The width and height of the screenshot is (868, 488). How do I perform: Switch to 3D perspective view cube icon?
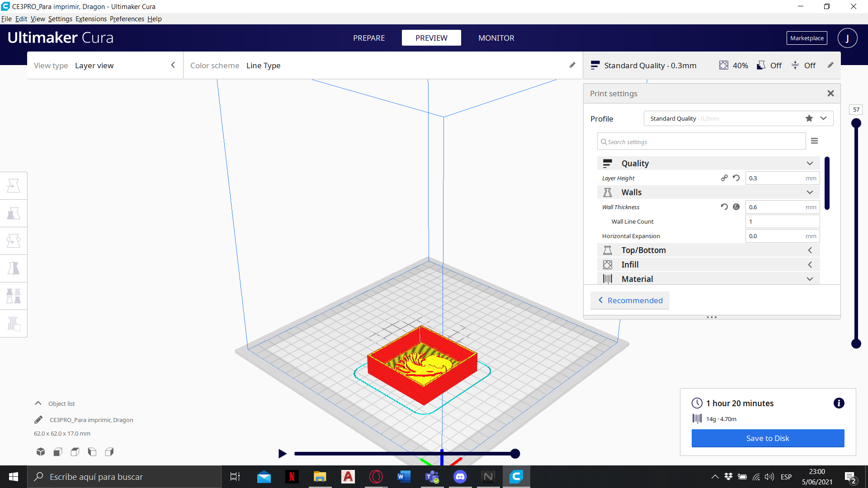tap(41, 452)
